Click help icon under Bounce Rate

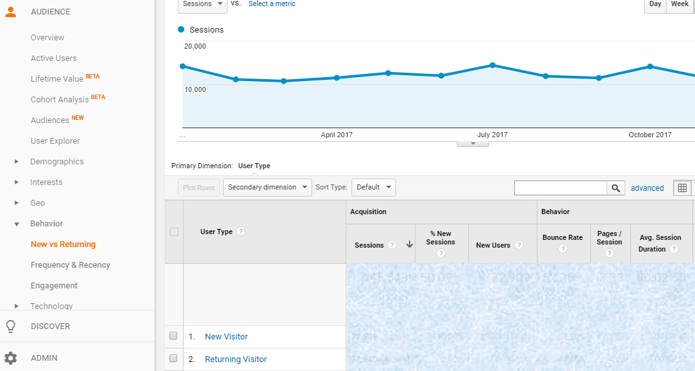[562, 249]
